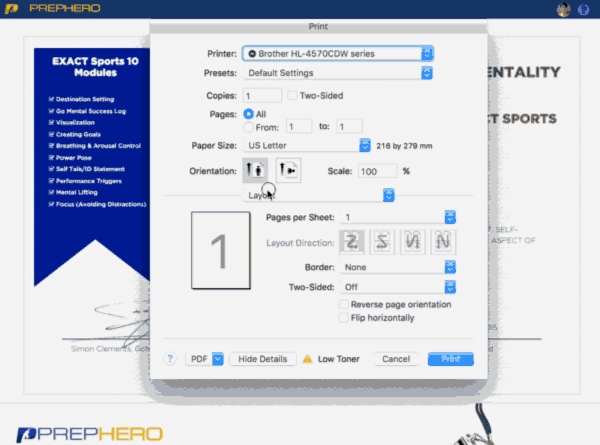The width and height of the screenshot is (600, 445).
Task: Click the round blue icon in header
Action: 583,10
